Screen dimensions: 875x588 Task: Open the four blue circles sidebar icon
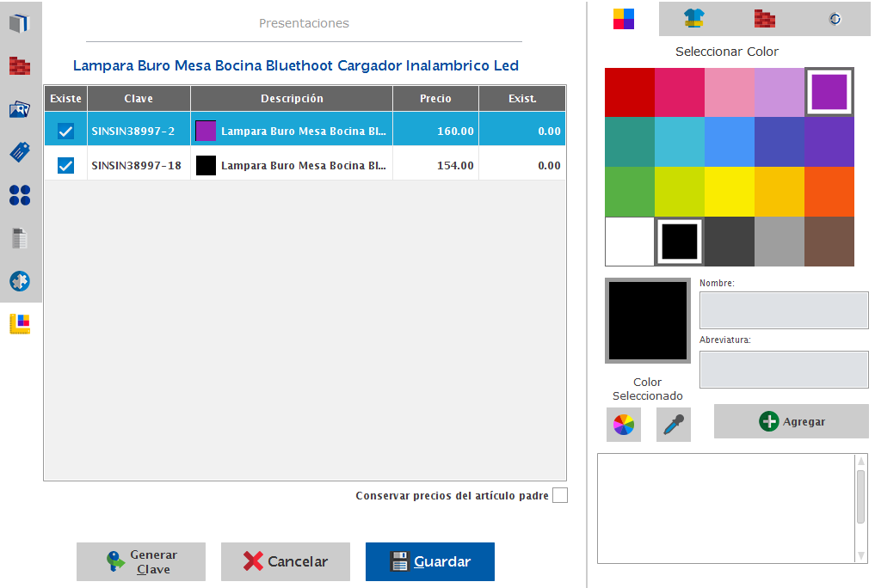[20, 195]
